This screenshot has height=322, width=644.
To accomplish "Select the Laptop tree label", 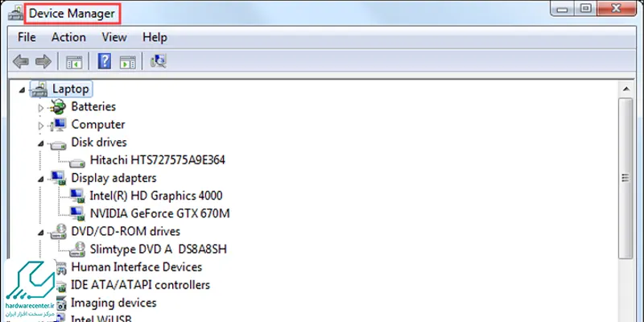I will [71, 89].
